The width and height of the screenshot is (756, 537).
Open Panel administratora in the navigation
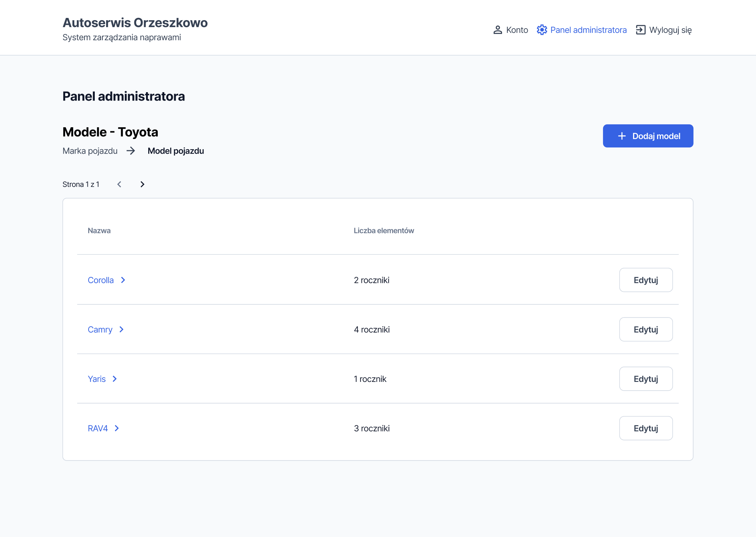click(582, 30)
